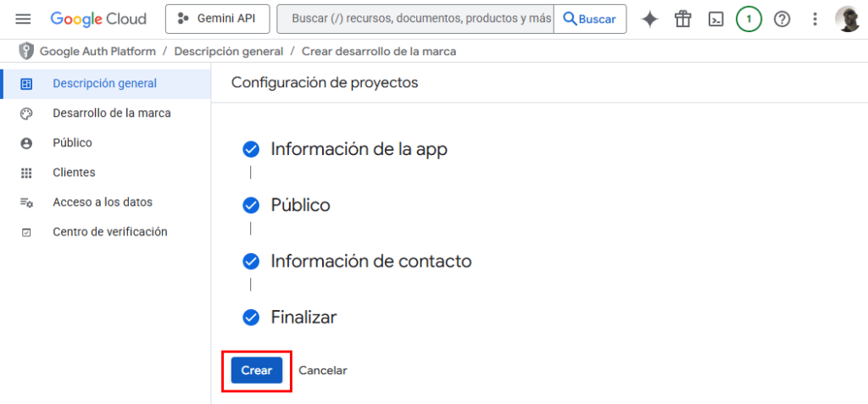Image resolution: width=868 pixels, height=404 pixels.
Task: Expand the Público configuration step
Action: coord(300,206)
